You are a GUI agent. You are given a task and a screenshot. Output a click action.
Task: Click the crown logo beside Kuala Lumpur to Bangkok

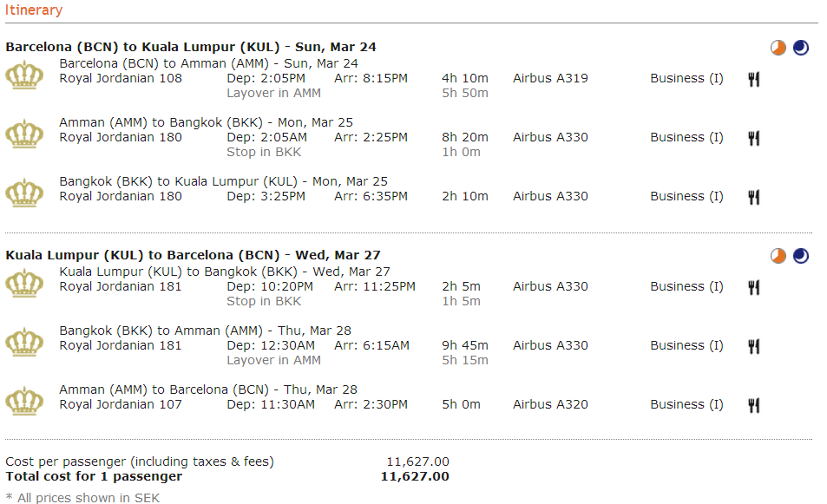(24, 285)
